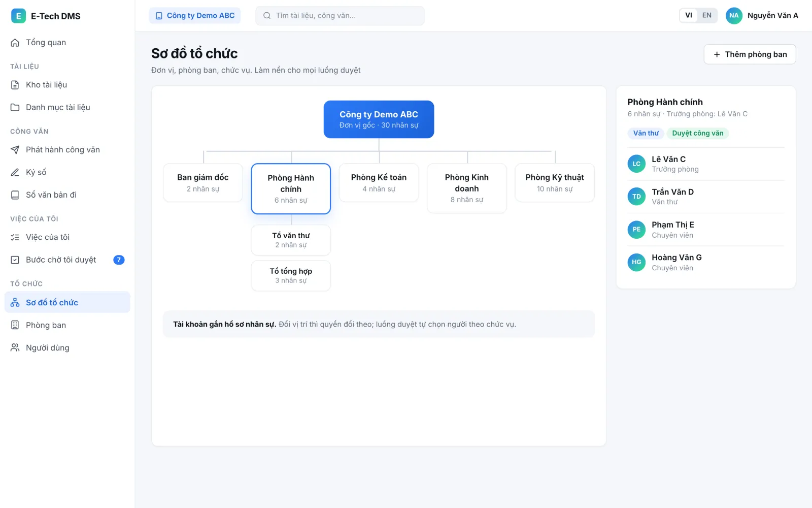Click the Danh mục tài liệu folder icon
Viewport: 812px width, 508px height.
pos(15,107)
